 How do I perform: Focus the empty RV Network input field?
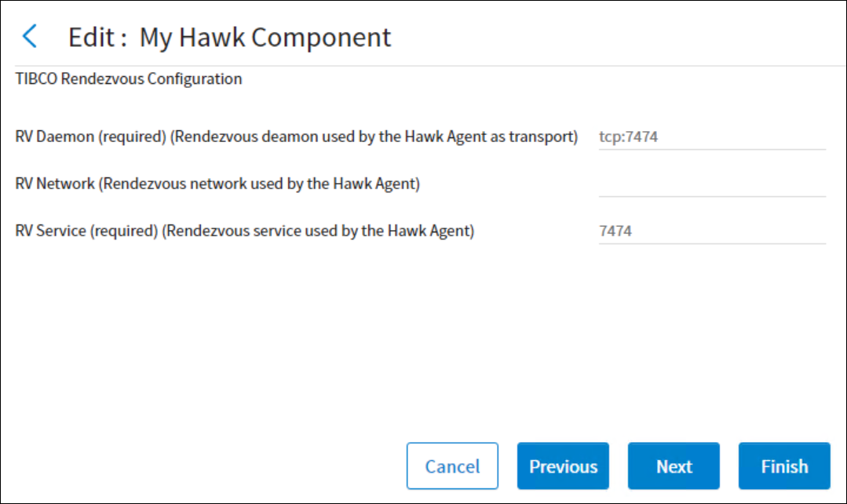click(x=711, y=184)
